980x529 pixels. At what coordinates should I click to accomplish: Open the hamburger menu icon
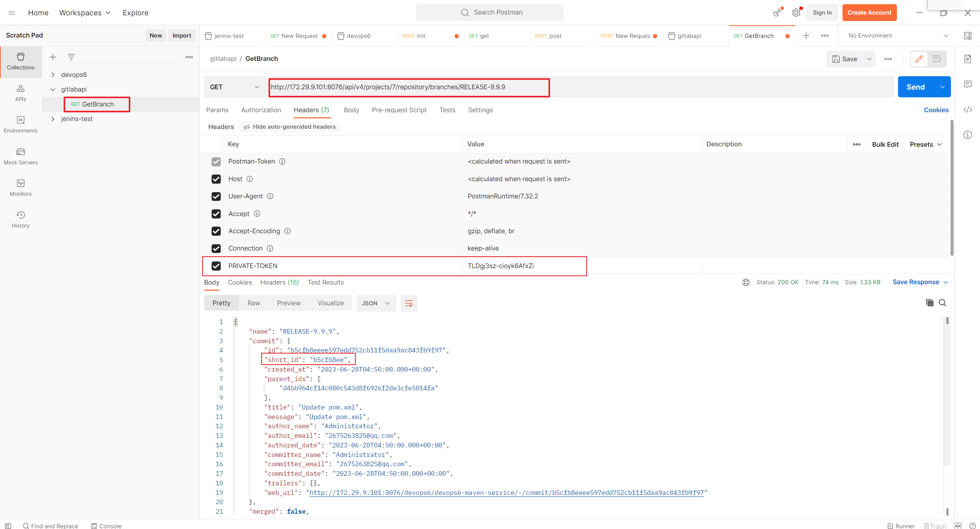coord(11,13)
